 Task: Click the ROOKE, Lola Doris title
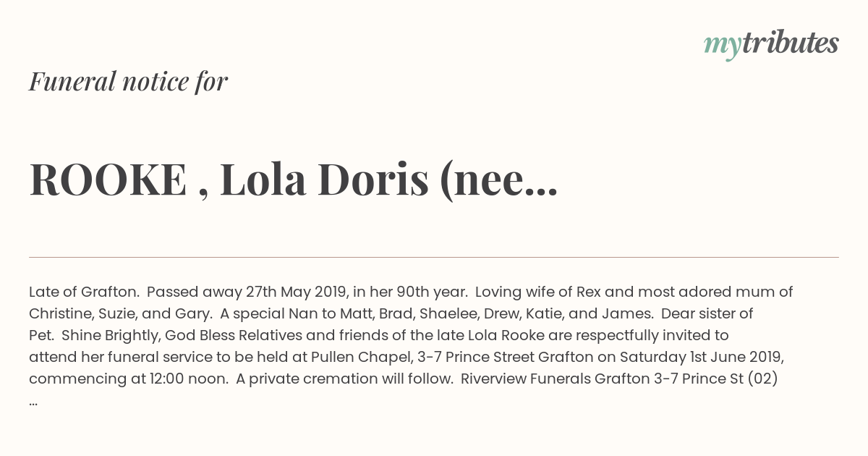(294, 180)
